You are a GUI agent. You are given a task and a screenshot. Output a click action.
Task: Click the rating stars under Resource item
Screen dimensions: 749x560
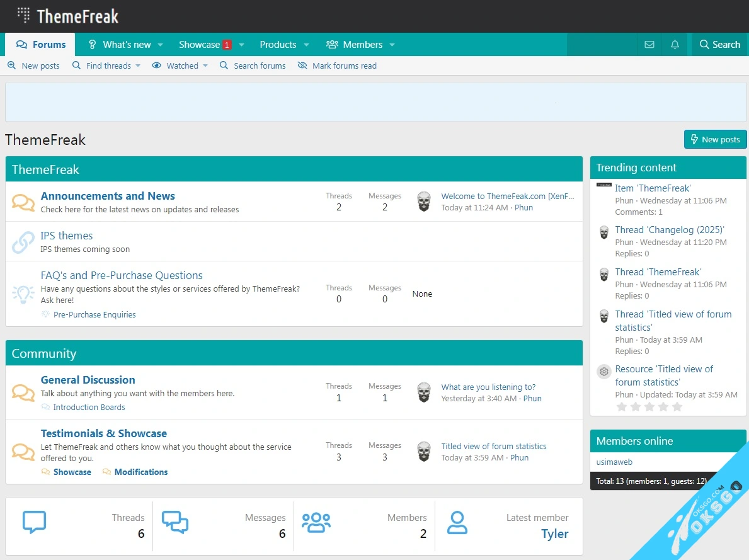[x=649, y=407]
